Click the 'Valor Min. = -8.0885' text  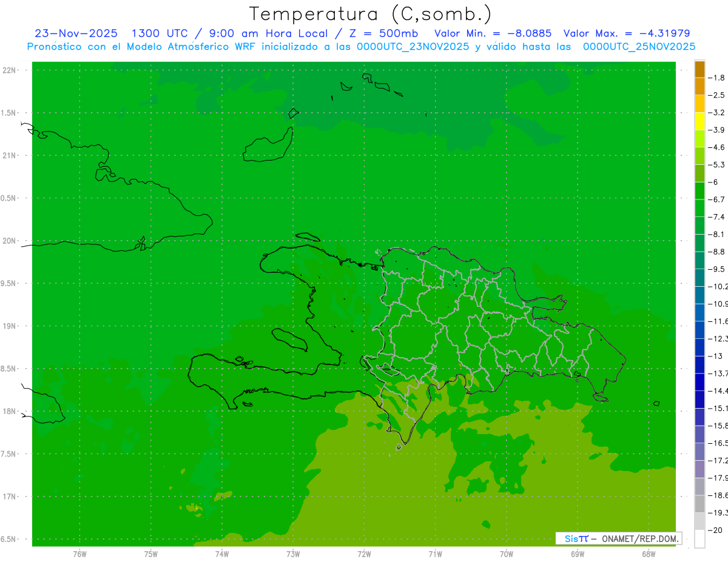click(x=493, y=33)
